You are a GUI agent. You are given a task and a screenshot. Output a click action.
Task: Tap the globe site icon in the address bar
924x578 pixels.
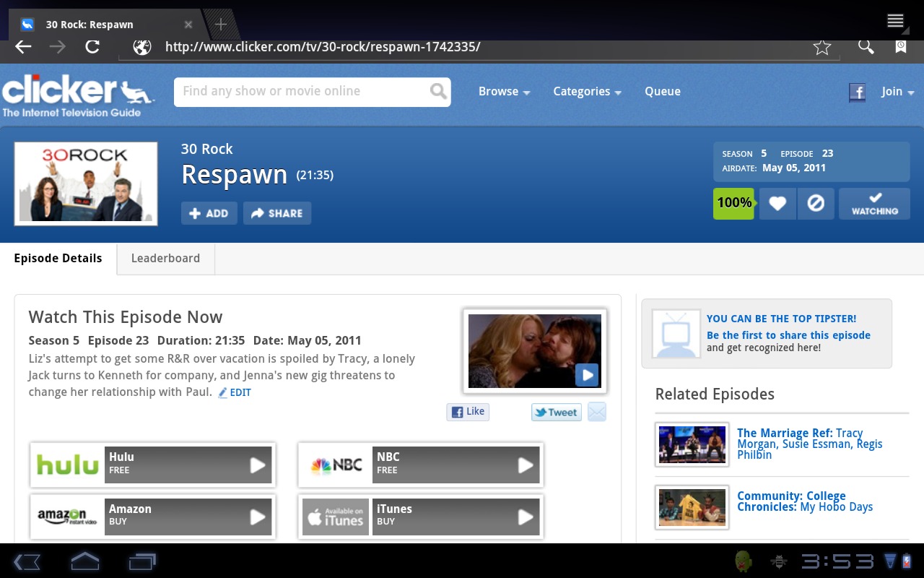pyautogui.click(x=142, y=47)
